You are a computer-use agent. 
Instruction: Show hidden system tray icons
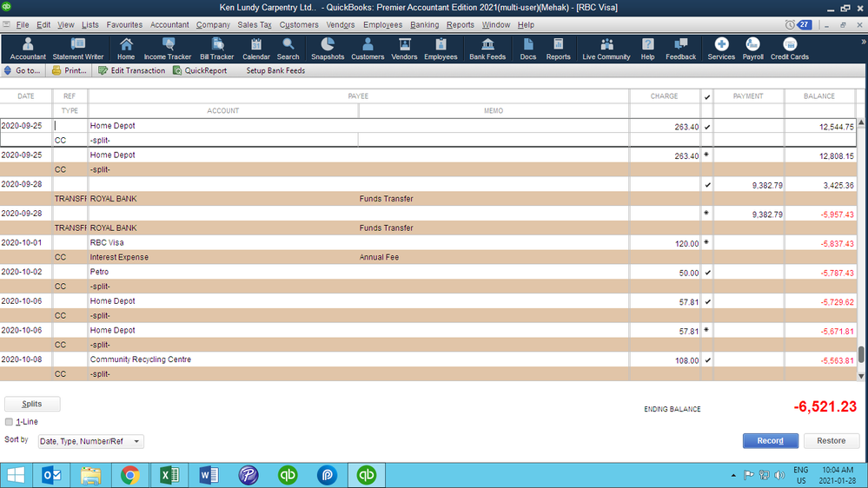point(733,475)
